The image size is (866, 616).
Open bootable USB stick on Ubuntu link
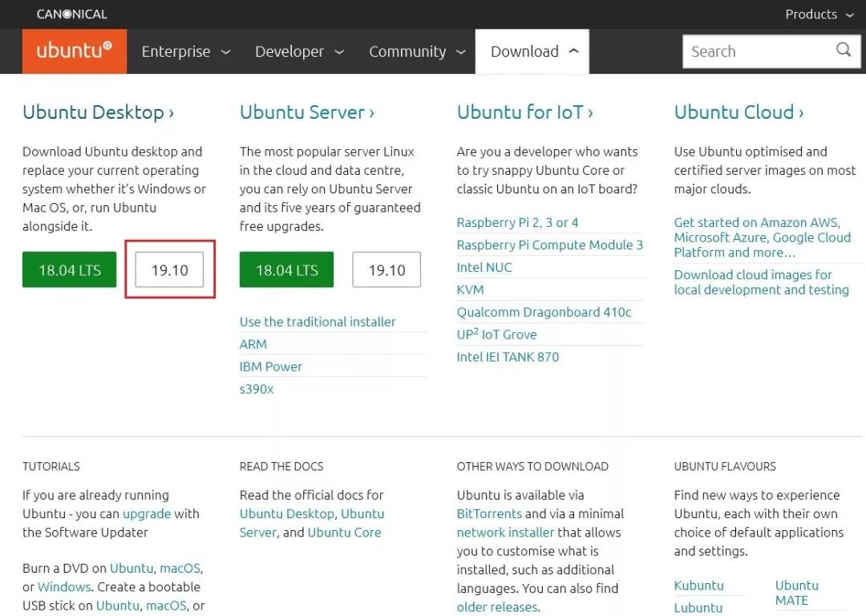click(x=118, y=606)
